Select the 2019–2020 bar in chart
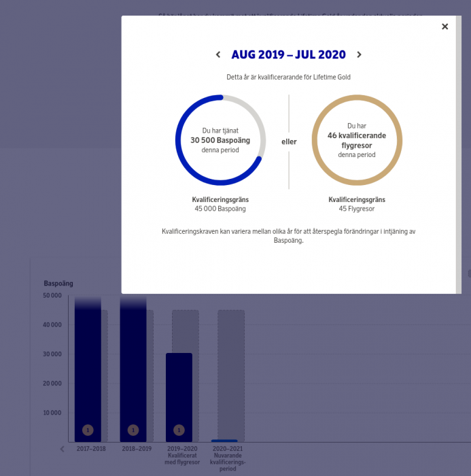 pos(179,394)
